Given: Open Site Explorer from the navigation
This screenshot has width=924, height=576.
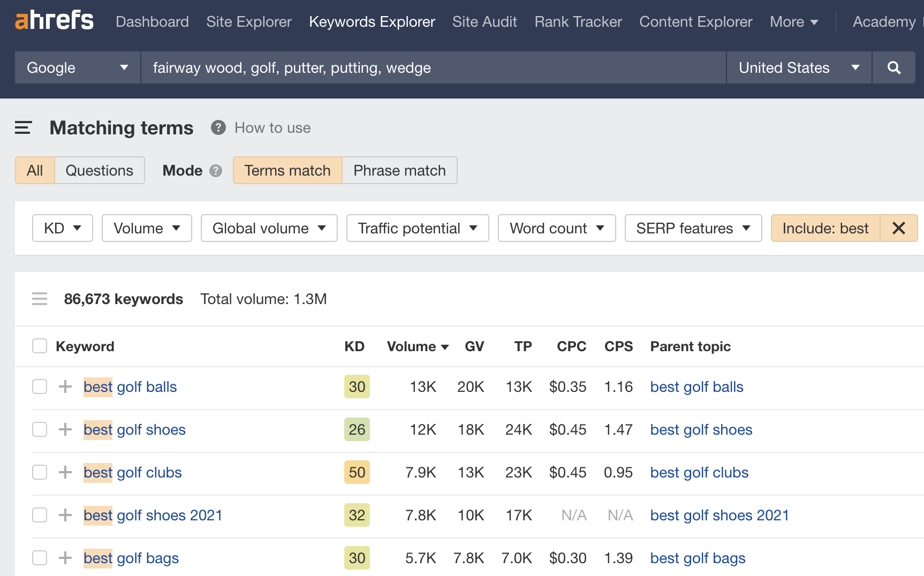Looking at the screenshot, I should (248, 21).
